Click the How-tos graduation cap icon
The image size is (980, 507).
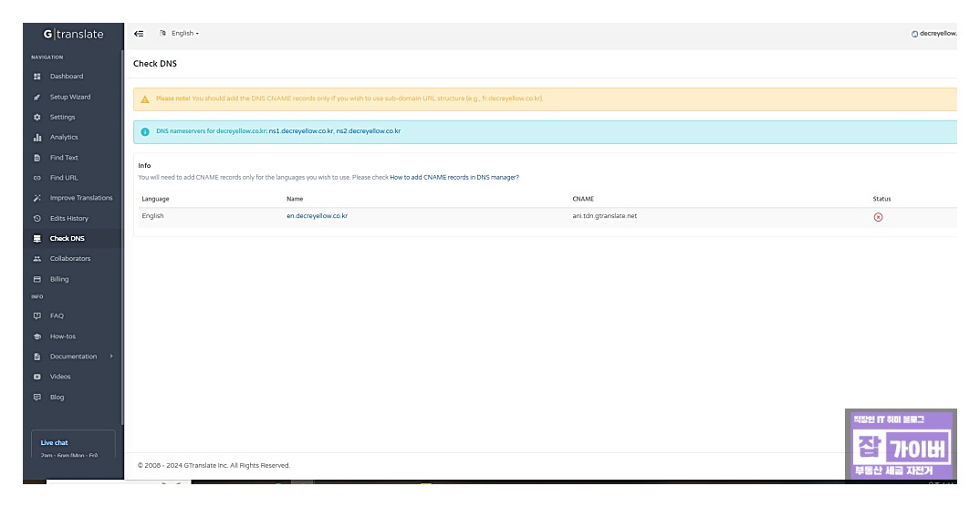coord(36,336)
